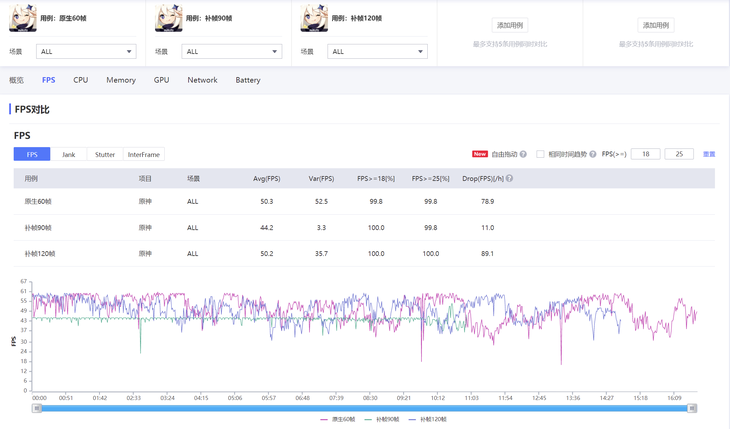
Task: Click help icon beside 相同时间趋势
Action: coord(593,155)
